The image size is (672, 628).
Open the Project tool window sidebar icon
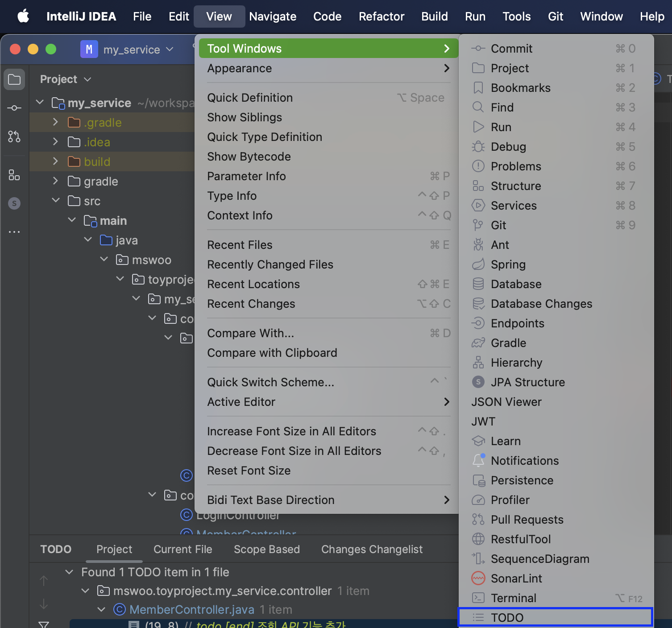pos(14,79)
